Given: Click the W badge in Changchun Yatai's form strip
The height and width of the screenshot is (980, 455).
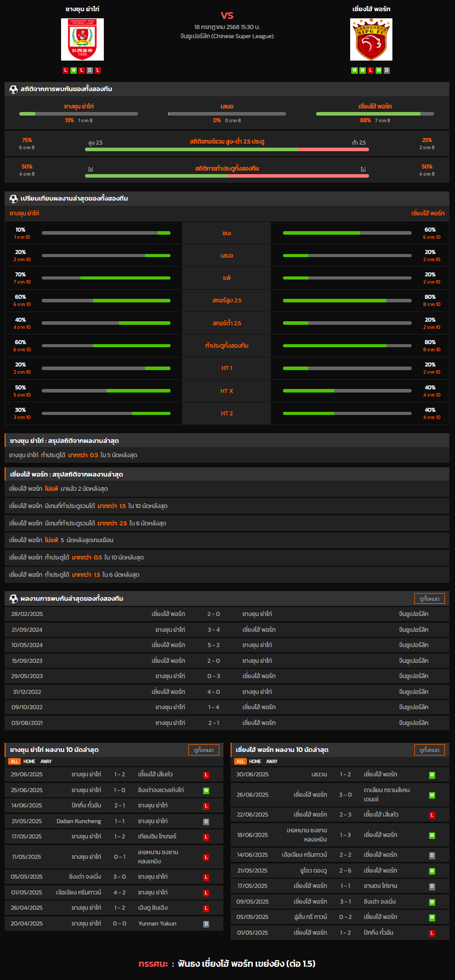Looking at the screenshot, I should [74, 70].
